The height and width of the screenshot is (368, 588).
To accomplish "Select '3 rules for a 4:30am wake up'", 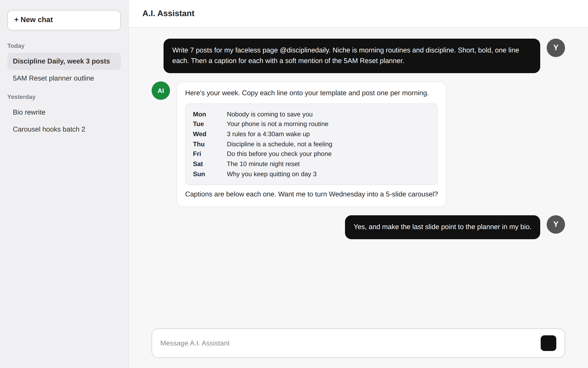I will point(268,134).
